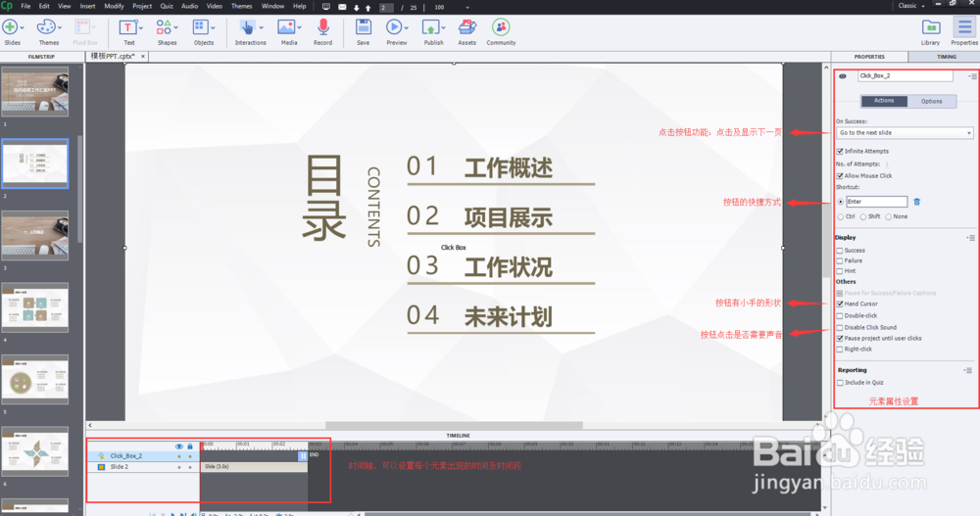
Task: Select the Slide (3.0s) timeline bar
Action: (x=254, y=467)
